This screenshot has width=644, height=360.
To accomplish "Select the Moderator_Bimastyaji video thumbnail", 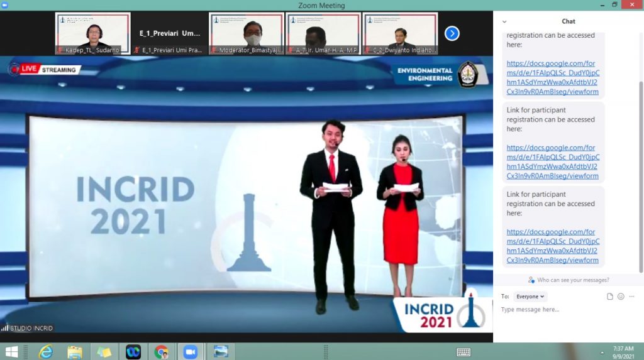I will coord(247,33).
